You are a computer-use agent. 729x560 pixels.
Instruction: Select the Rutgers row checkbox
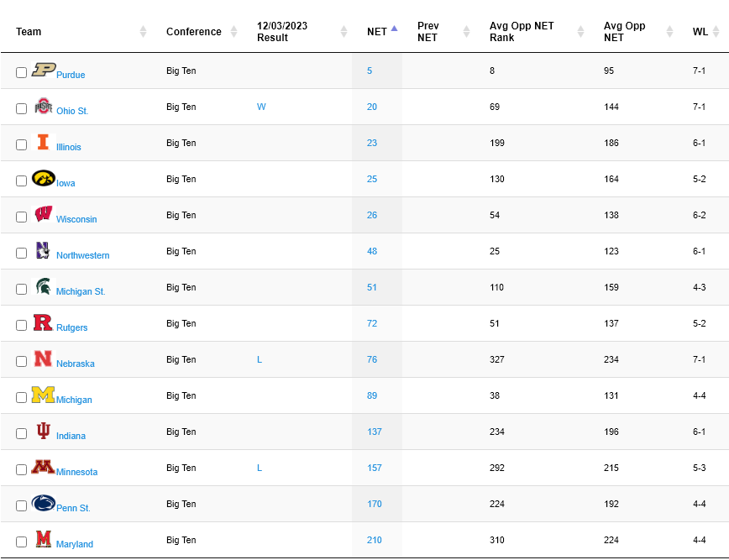[x=21, y=325]
